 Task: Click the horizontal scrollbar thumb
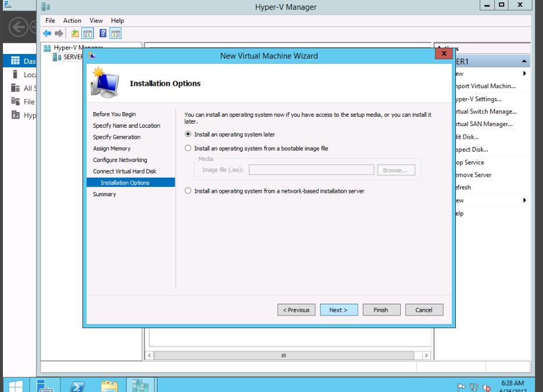click(x=283, y=355)
